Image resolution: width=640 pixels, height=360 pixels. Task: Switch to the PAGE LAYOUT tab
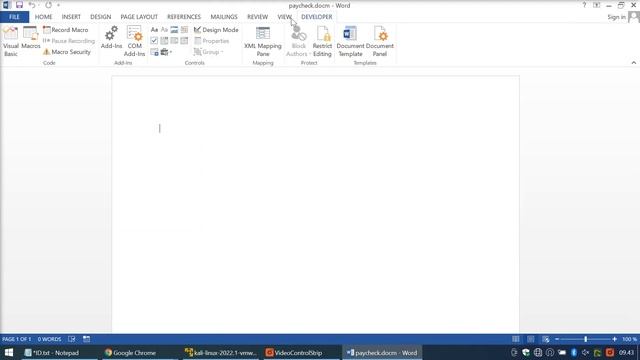tap(139, 17)
